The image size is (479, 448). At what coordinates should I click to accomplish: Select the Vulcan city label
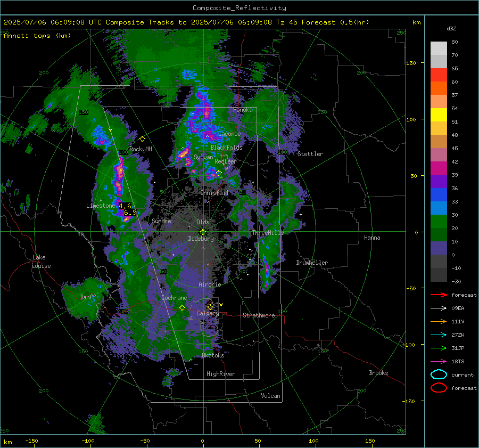point(270,396)
